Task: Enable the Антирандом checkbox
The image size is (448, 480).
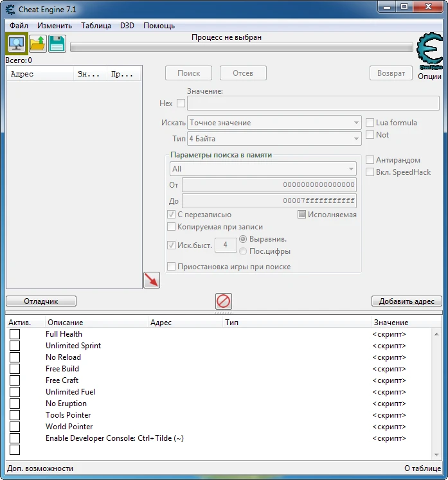Action: pyautogui.click(x=370, y=160)
